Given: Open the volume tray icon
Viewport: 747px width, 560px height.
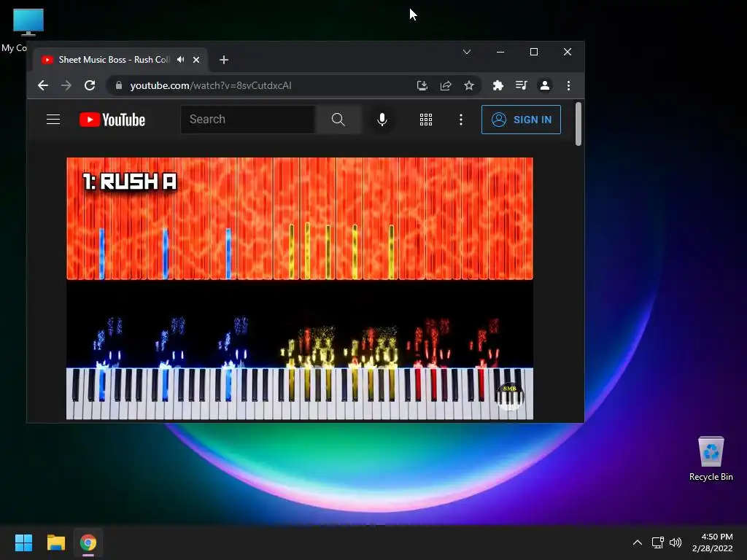Looking at the screenshot, I should coord(676,542).
